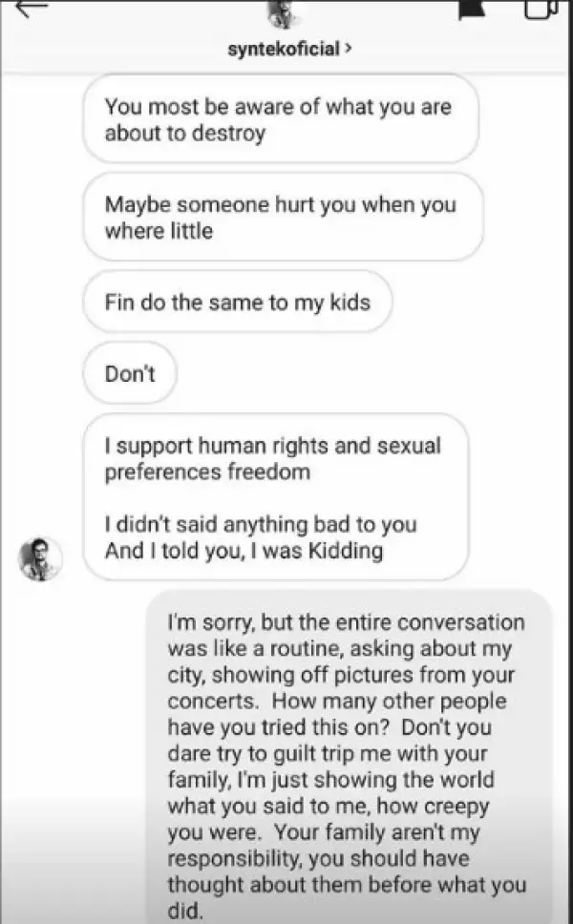The image size is (573, 924).
Task: Open the syntekoficial username link
Action: (x=284, y=49)
